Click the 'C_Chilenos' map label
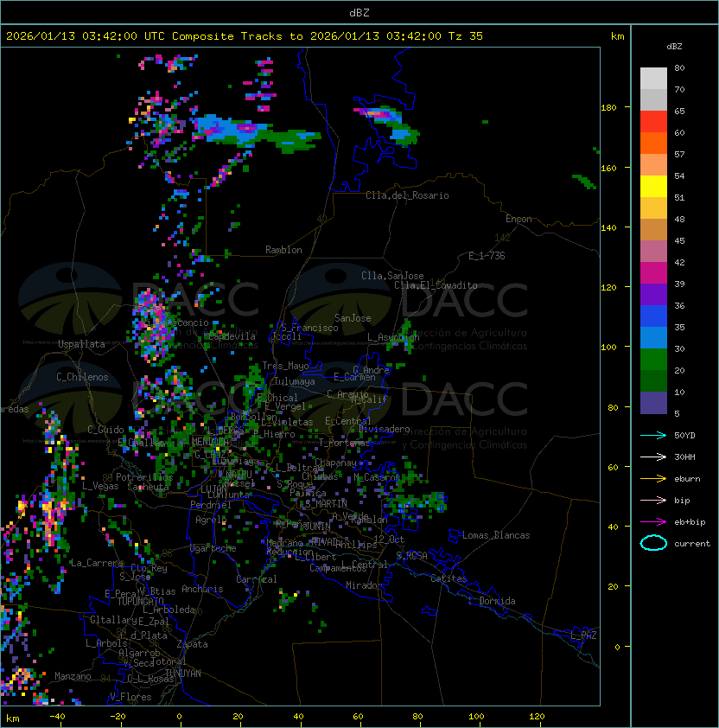Screen dimensions: 719x728 click(82, 377)
